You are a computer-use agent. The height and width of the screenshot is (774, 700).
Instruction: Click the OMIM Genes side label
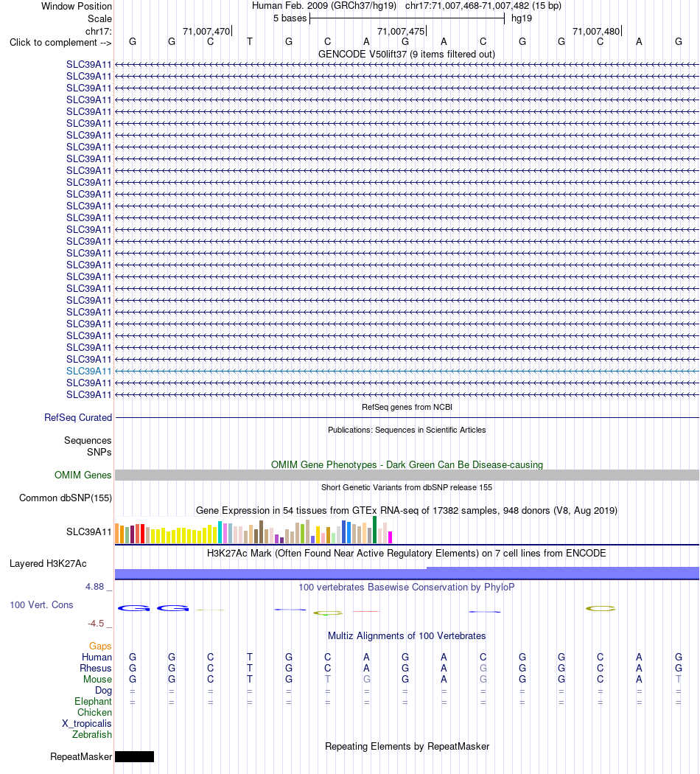pyautogui.click(x=83, y=475)
